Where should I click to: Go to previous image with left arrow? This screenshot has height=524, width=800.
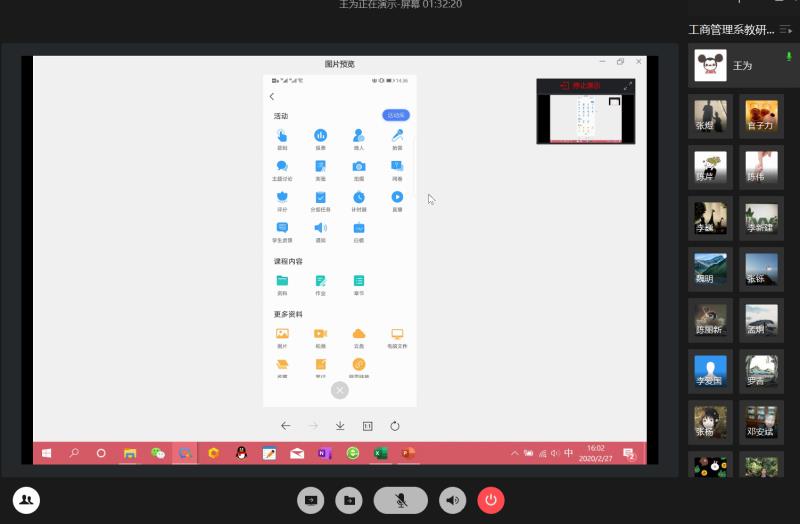click(286, 426)
